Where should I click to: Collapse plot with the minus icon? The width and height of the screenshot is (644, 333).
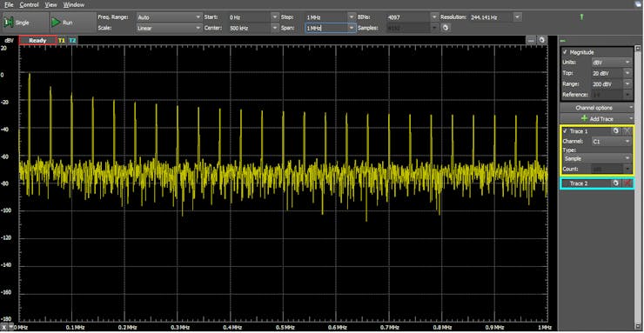(x=531, y=40)
